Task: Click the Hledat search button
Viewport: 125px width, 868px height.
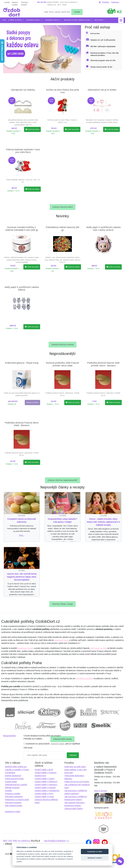Action: click(77, 12)
